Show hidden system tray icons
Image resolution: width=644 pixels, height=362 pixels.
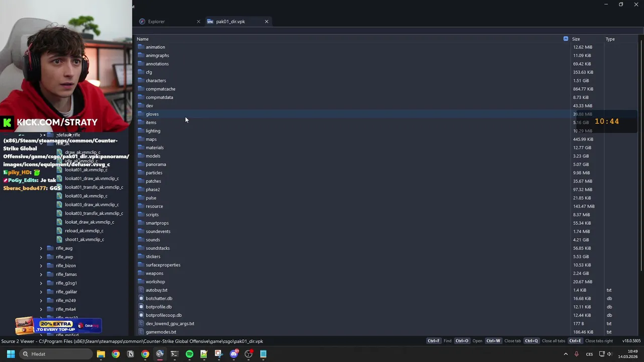point(566,354)
